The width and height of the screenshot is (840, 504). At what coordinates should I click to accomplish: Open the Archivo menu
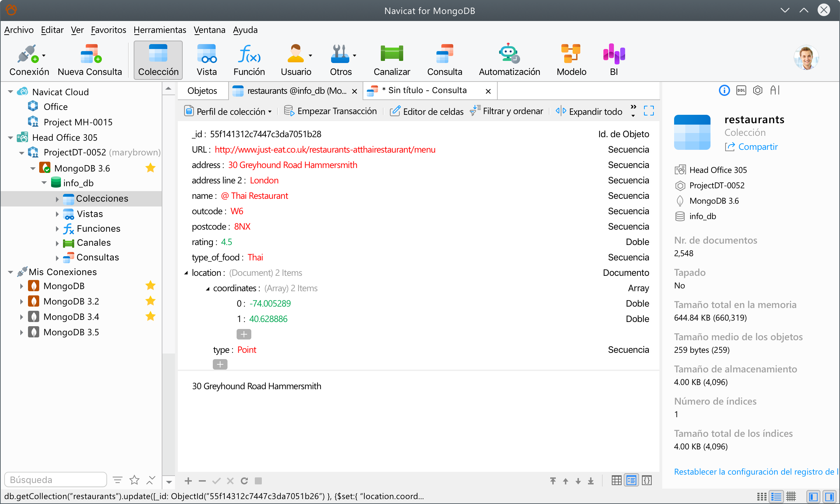pos(19,30)
